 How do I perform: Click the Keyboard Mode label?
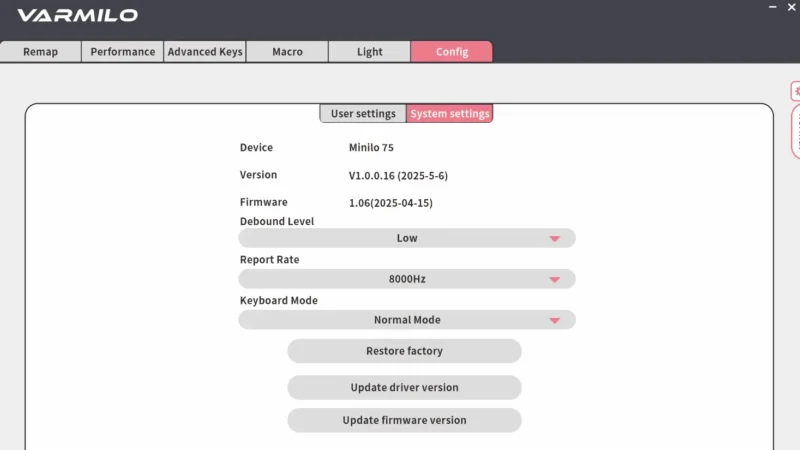[x=279, y=301]
